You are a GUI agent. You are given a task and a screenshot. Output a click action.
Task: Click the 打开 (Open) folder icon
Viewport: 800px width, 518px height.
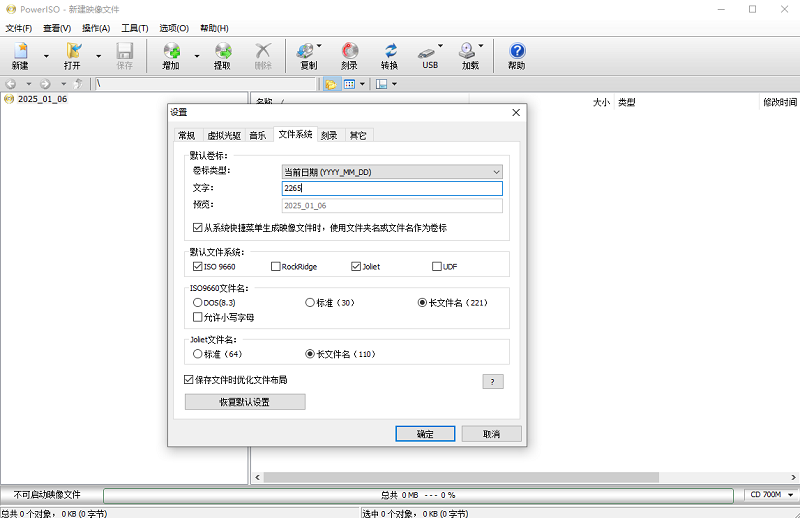72,54
